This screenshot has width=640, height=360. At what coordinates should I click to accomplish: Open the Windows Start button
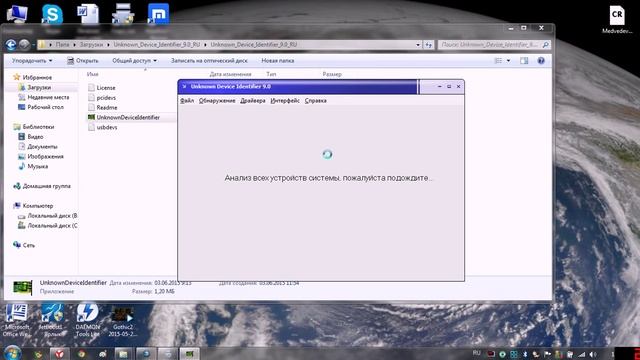[x=13, y=353]
